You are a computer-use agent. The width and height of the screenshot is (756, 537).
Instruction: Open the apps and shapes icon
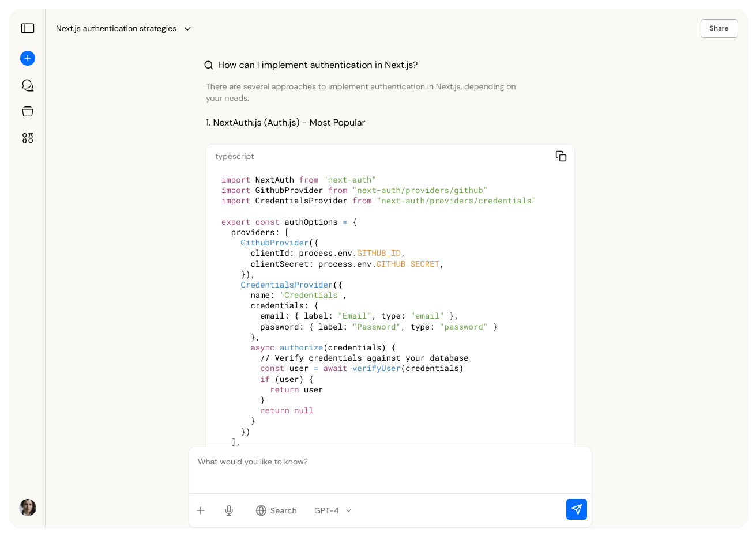pyautogui.click(x=28, y=138)
